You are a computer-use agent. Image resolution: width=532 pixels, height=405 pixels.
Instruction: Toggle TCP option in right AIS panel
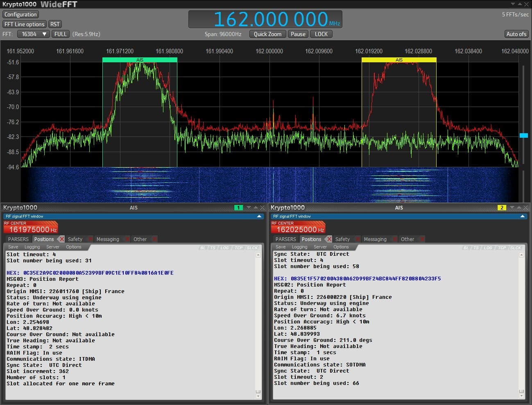tap(502, 248)
